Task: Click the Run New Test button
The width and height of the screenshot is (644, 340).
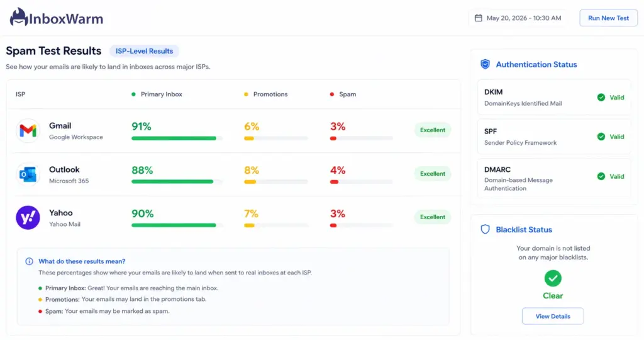Action: [608, 18]
